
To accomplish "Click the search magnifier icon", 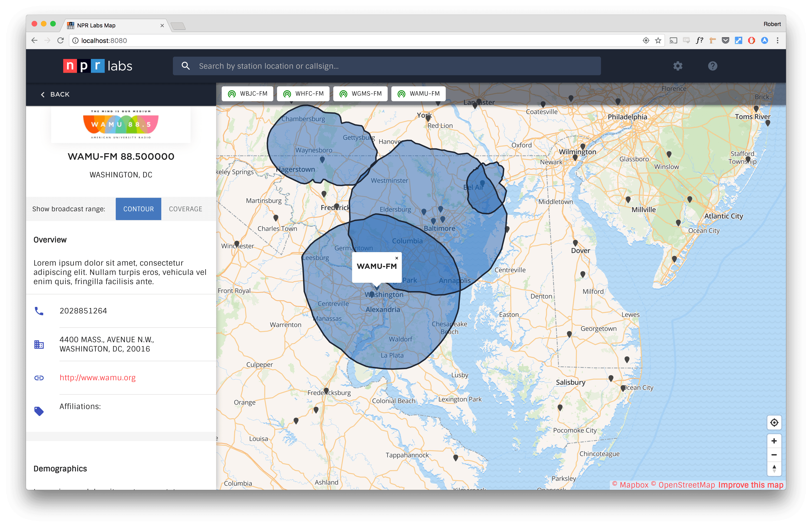I will click(186, 66).
